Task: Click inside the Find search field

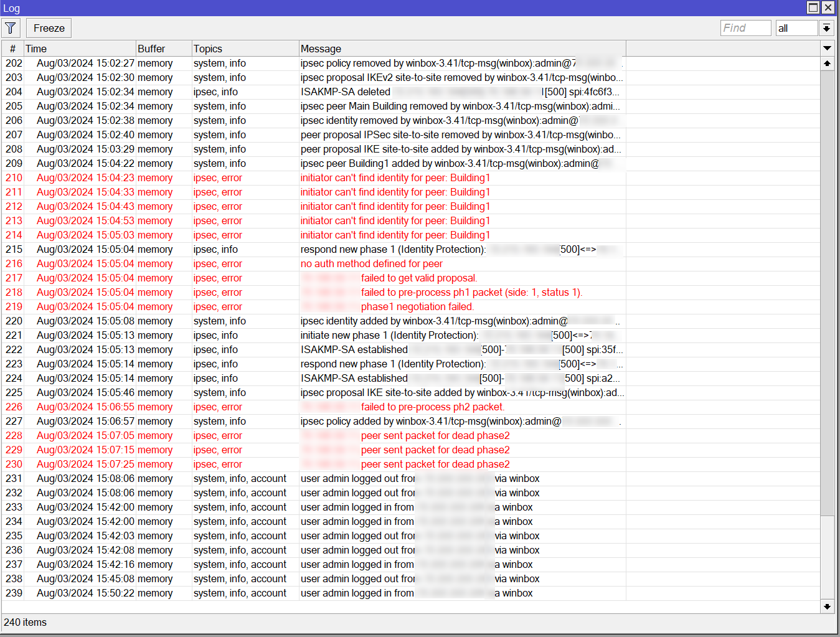Action: pyautogui.click(x=745, y=27)
